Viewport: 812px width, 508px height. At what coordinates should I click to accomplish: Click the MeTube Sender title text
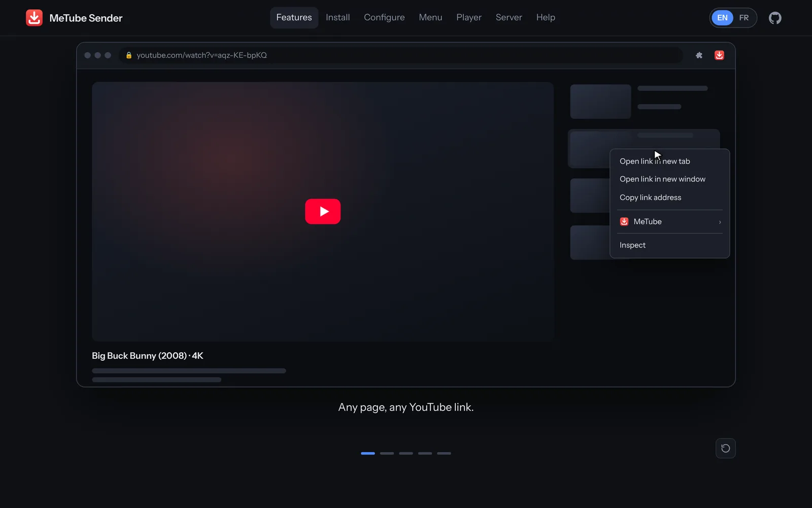(86, 18)
